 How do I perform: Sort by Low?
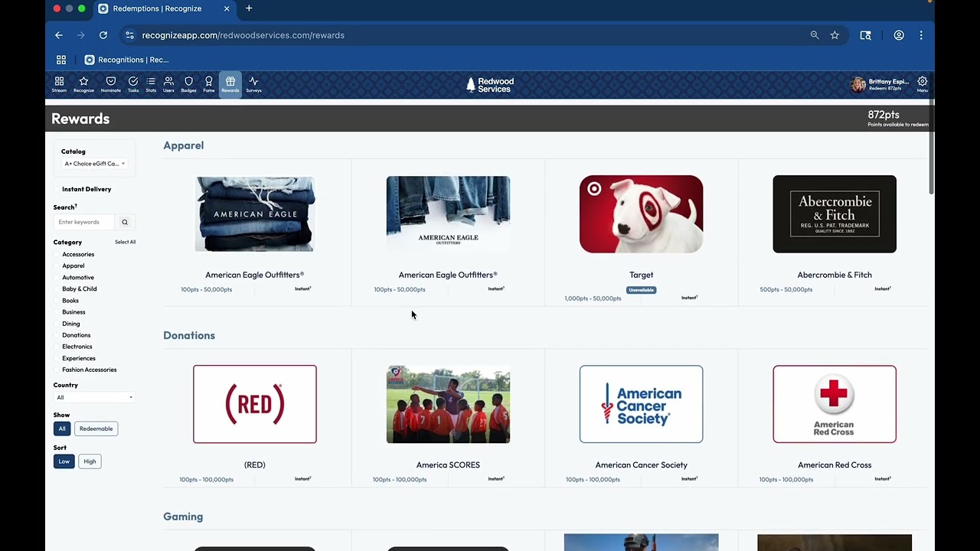[x=64, y=461]
